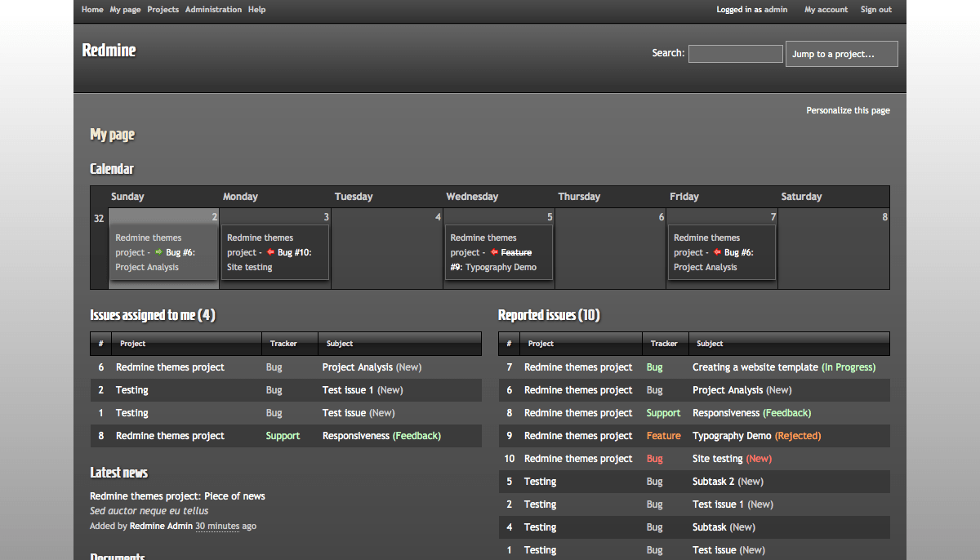Go to Home in the top menu

point(92,10)
